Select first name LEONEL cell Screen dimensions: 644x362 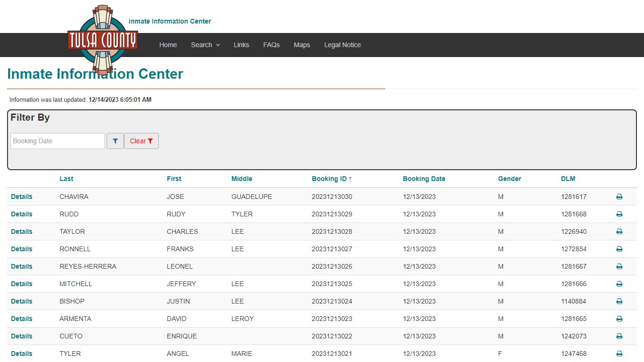coord(180,266)
